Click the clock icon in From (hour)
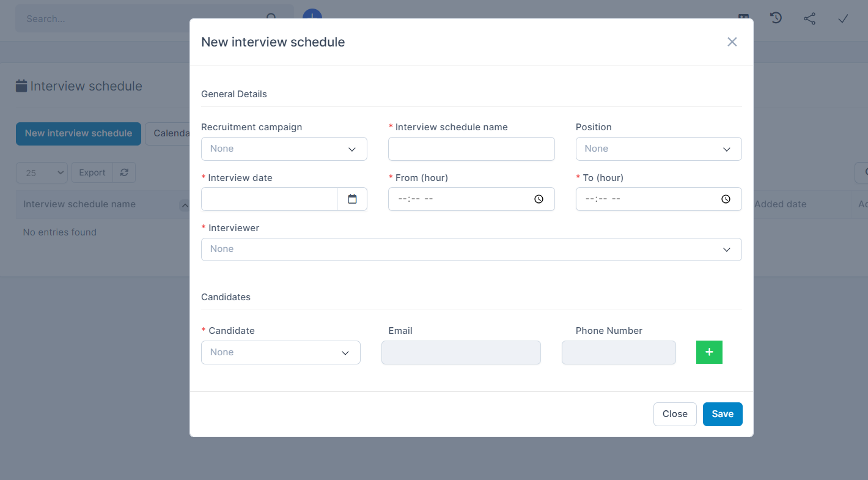This screenshot has height=480, width=868. click(x=539, y=199)
